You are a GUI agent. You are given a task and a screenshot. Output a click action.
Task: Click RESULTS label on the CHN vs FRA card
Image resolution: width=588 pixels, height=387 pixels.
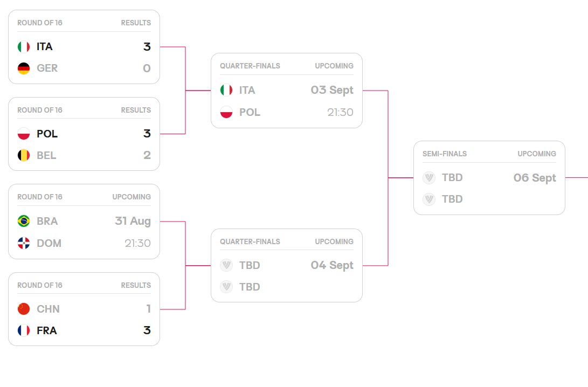tap(136, 285)
